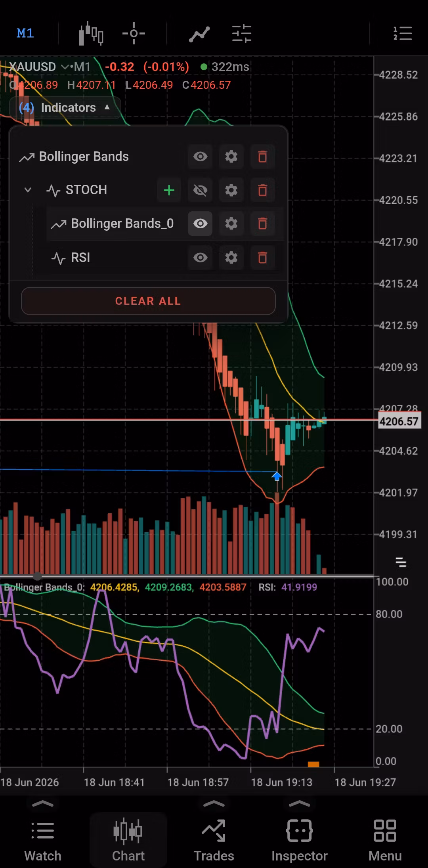The width and height of the screenshot is (428, 868).
Task: Collapse the Indicators list panel
Action: click(x=65, y=107)
